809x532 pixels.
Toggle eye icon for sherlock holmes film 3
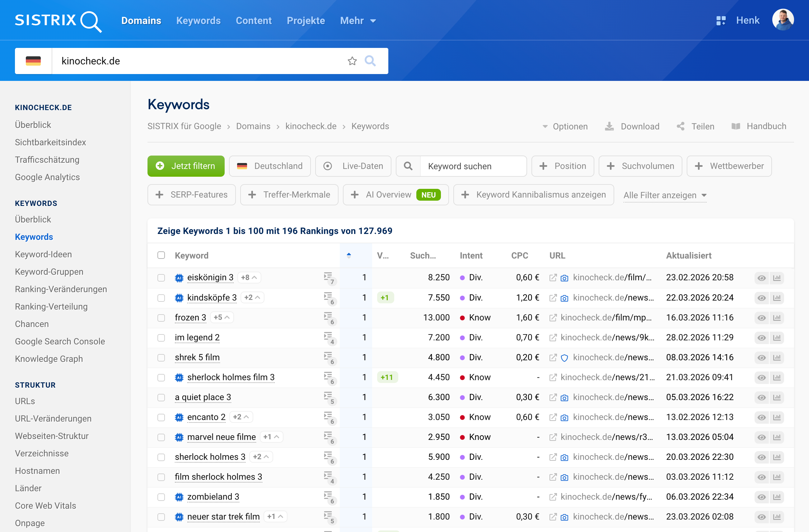coord(762,377)
